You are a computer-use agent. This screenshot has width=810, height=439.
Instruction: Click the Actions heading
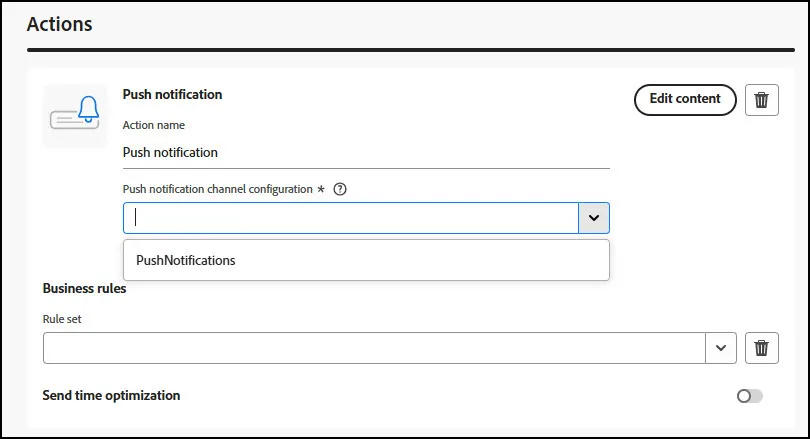pyautogui.click(x=60, y=24)
